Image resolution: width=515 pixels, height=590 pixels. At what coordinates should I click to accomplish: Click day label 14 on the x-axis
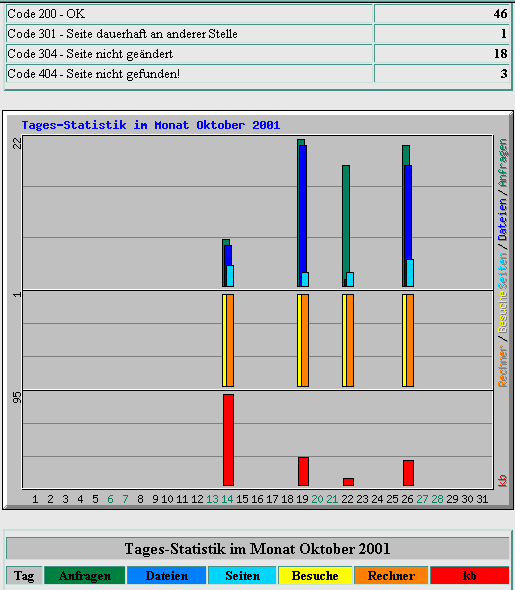(227, 499)
